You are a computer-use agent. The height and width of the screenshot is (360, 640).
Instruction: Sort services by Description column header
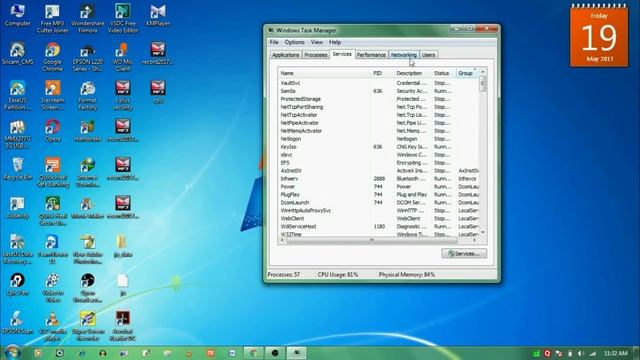(413, 73)
